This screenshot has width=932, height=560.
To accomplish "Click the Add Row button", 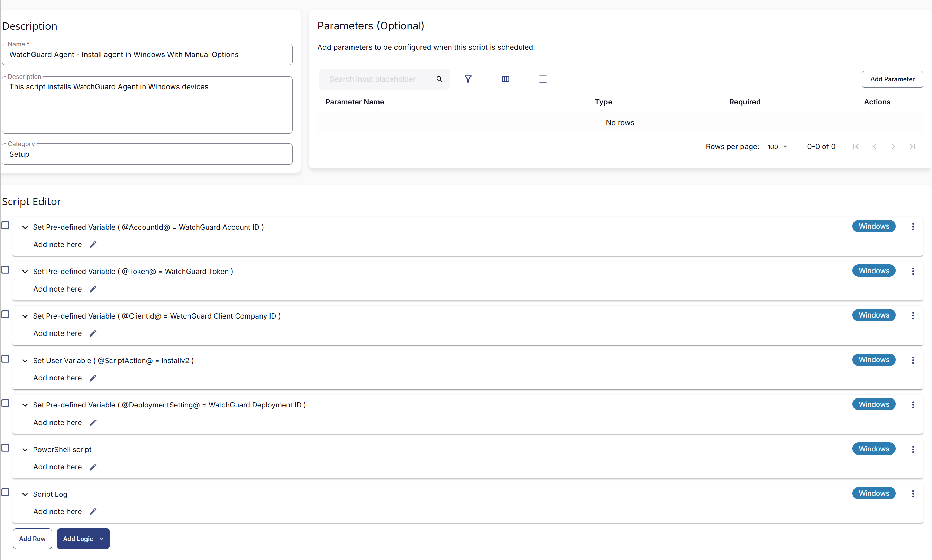I will 32,539.
